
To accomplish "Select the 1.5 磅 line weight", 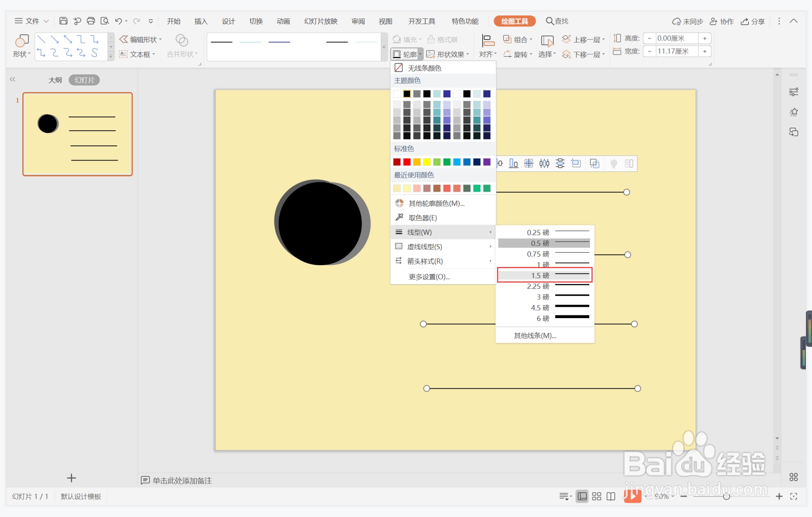I will pos(544,275).
